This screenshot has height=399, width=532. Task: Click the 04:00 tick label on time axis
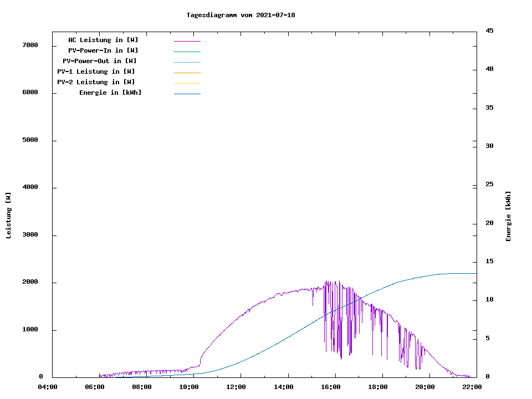tap(48, 387)
